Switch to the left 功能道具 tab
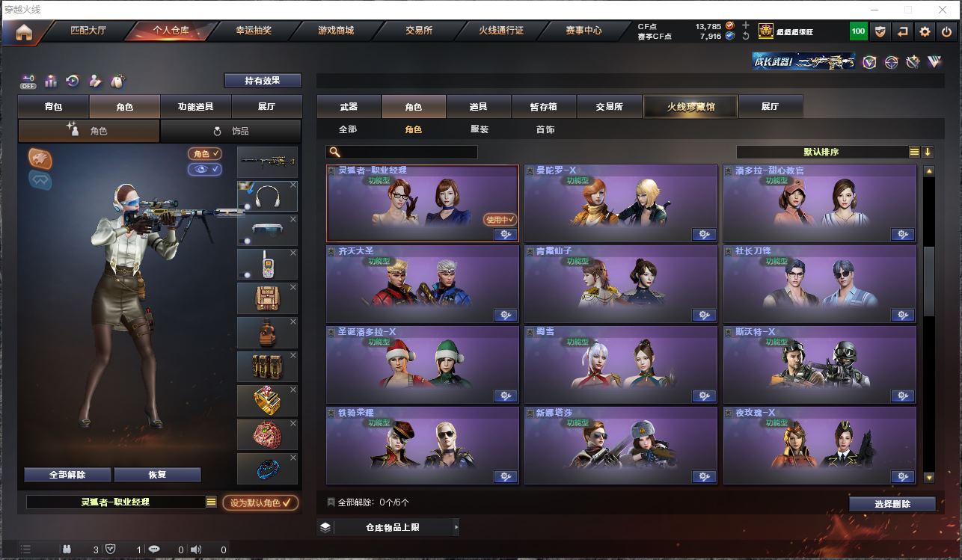This screenshot has width=962, height=560. coord(196,107)
